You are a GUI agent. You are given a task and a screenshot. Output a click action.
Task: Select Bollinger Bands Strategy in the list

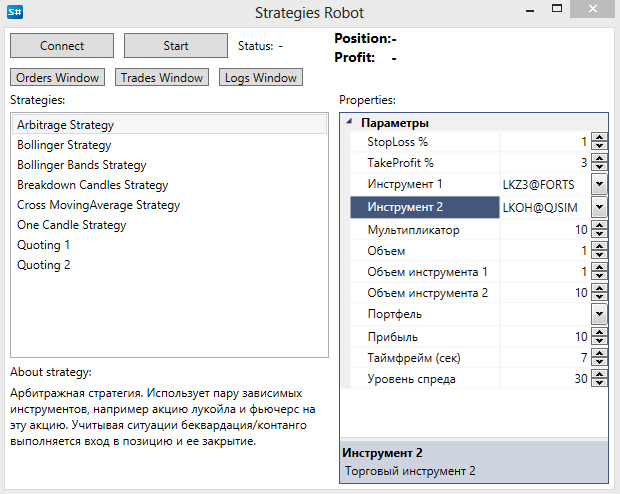point(82,165)
